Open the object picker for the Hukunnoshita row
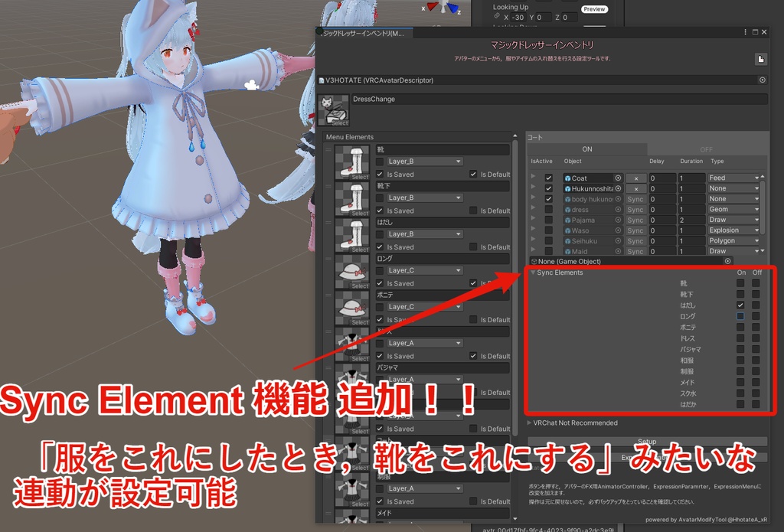This screenshot has height=532, width=784. 618,188
